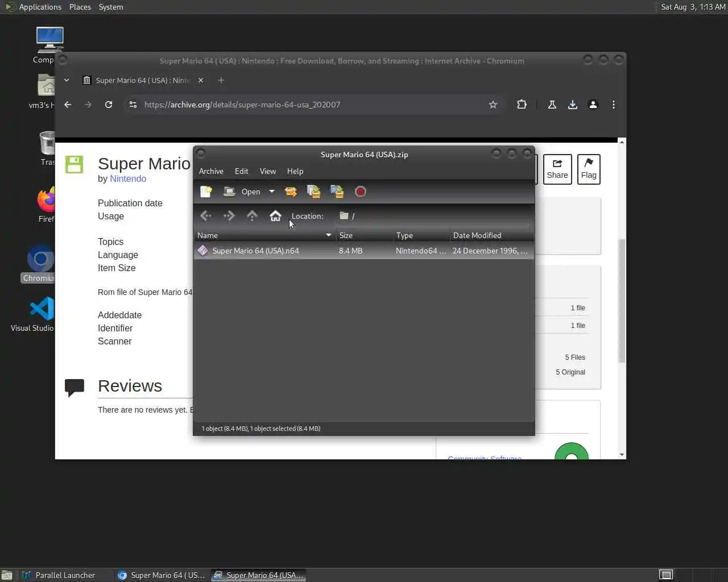
Task: Open the Chromium downloads icon
Action: (573, 105)
